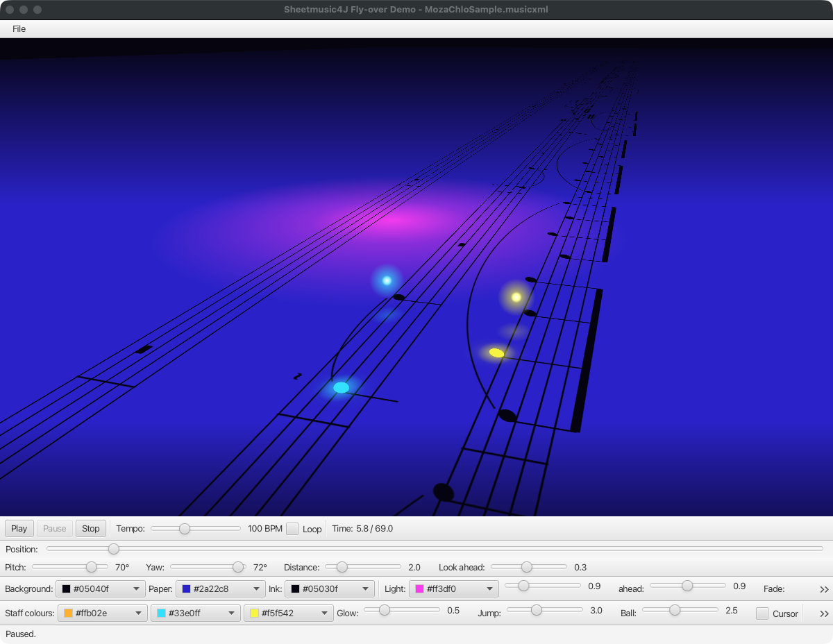Click the 2.5 ball value

732,611
